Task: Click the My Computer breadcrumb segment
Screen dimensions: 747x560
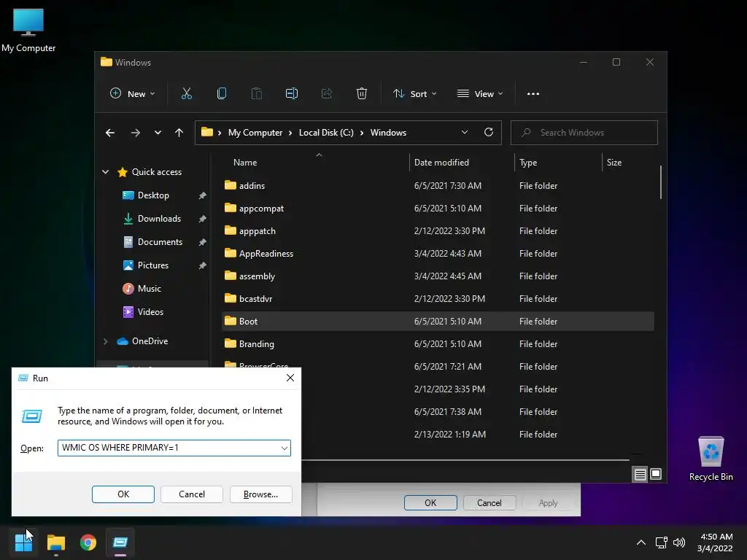Action: point(255,133)
